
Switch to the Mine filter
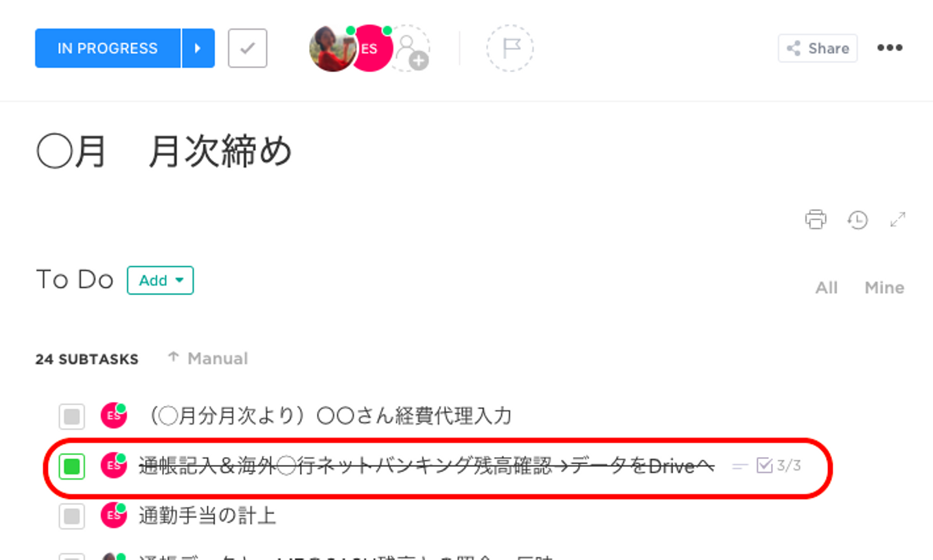pos(884,287)
